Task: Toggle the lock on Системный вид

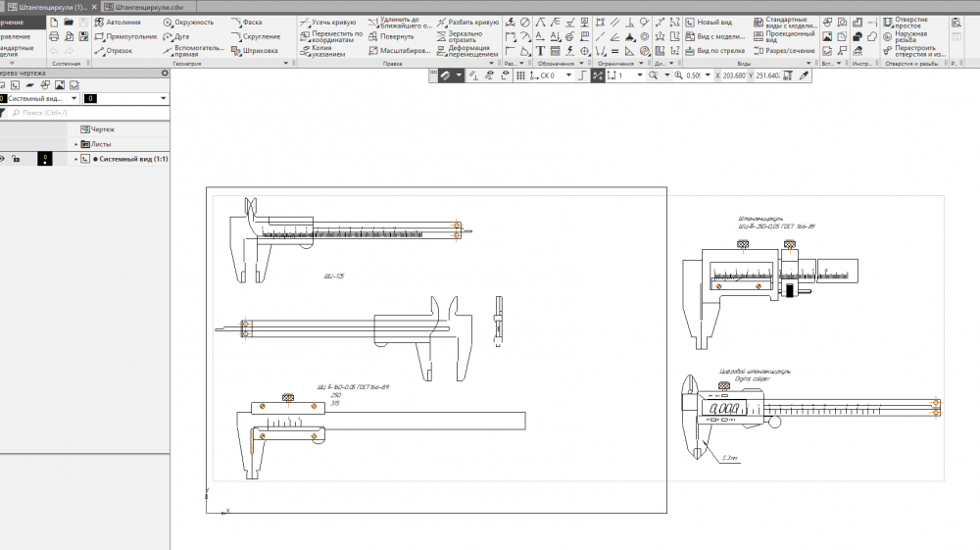Action: 17,159
